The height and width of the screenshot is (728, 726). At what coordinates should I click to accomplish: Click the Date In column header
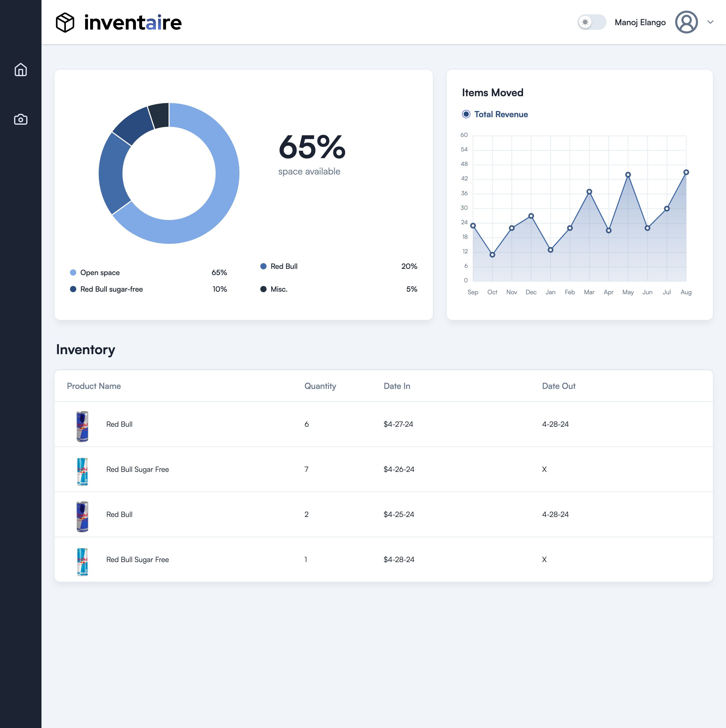tap(396, 386)
